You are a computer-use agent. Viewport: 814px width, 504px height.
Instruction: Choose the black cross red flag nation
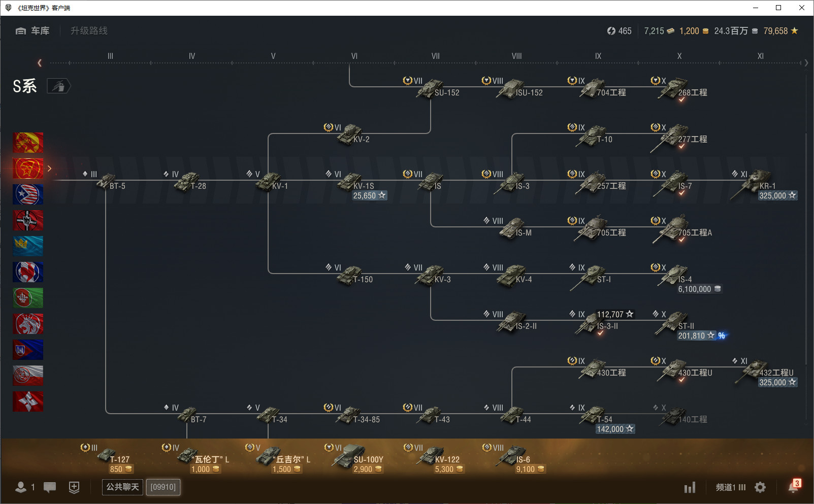coord(28,220)
